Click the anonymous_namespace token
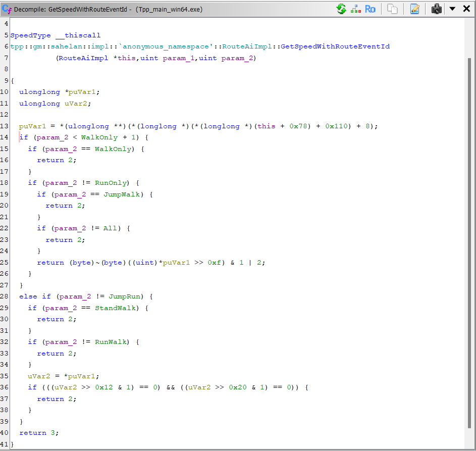This screenshot has height=451, width=476. coord(166,46)
